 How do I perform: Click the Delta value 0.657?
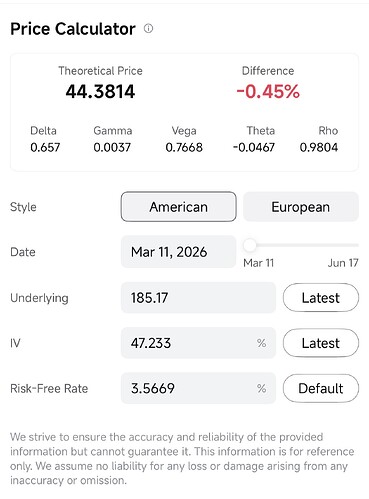pos(45,147)
